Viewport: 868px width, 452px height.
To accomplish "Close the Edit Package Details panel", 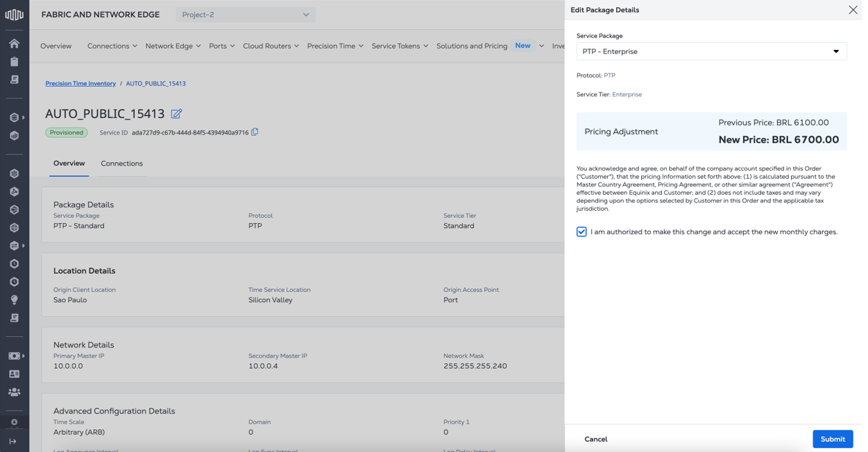I will [853, 10].
